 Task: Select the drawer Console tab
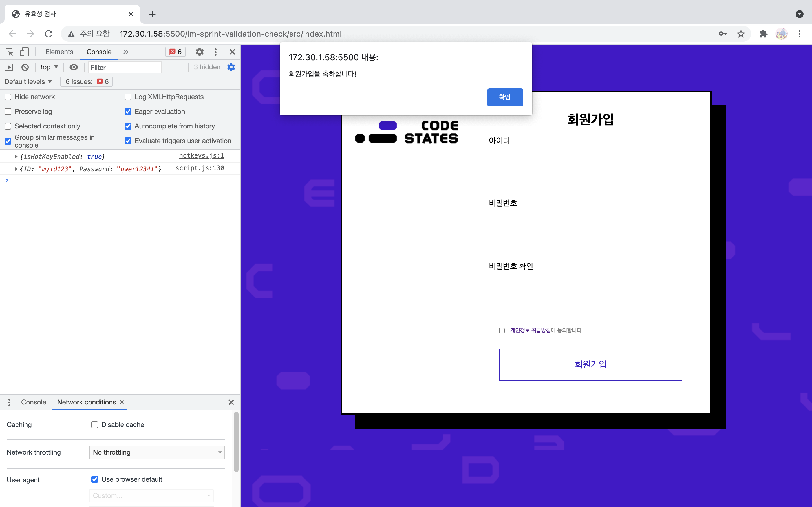pyautogui.click(x=34, y=403)
